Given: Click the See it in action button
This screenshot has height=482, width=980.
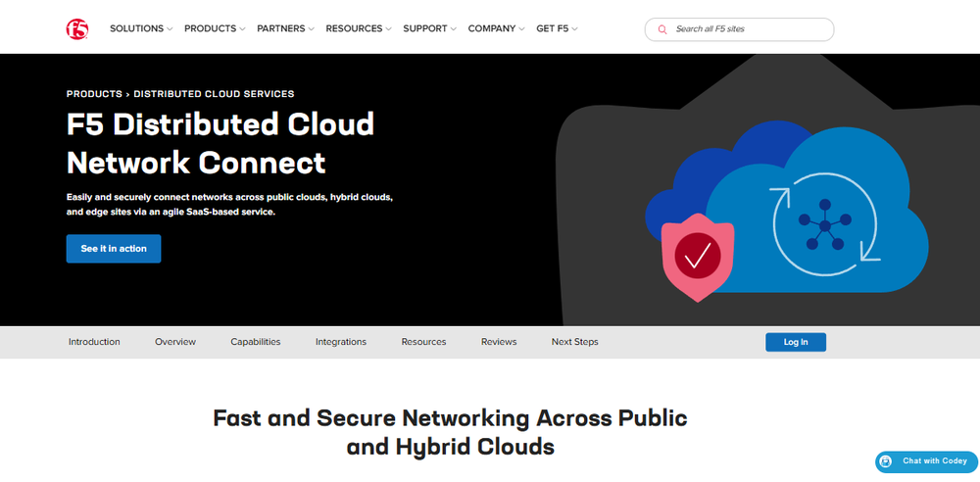Looking at the screenshot, I should (114, 249).
